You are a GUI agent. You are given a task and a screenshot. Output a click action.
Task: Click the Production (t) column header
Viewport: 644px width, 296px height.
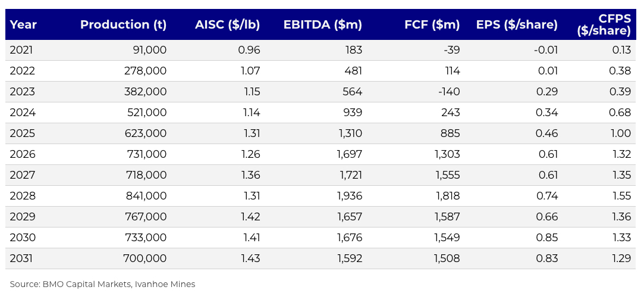coord(123,24)
